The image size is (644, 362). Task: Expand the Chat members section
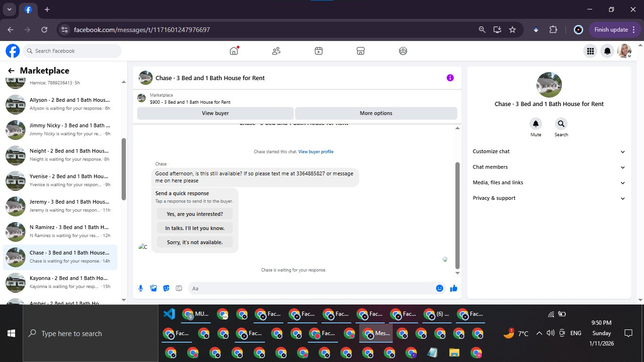(549, 167)
